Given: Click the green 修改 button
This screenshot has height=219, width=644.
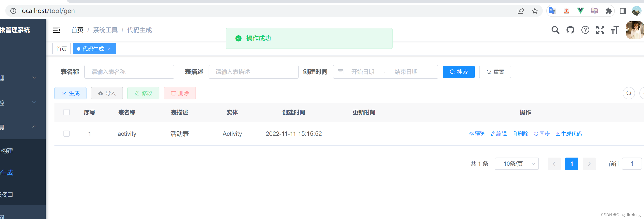Looking at the screenshot, I should (x=143, y=93).
